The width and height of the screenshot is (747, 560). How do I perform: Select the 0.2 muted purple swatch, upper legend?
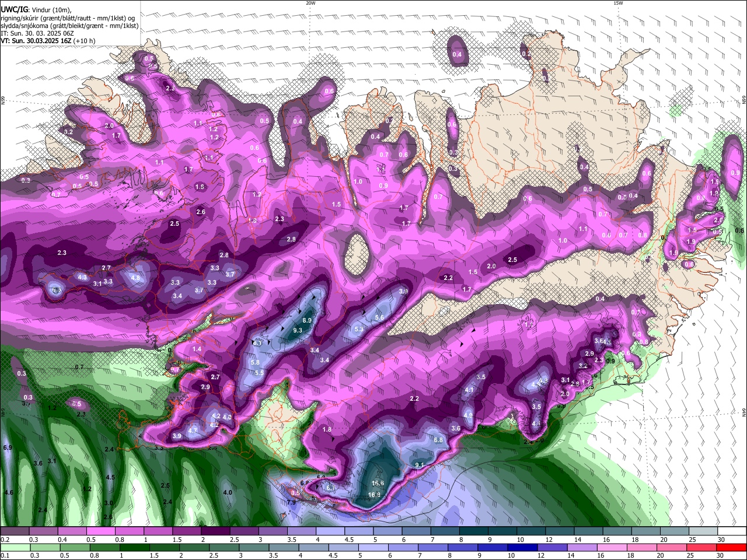click(15, 531)
